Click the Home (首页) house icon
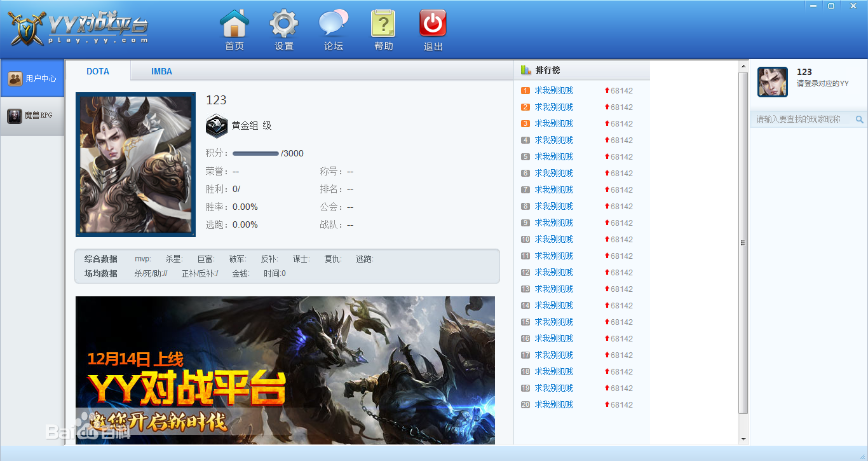868x461 pixels. tap(234, 24)
